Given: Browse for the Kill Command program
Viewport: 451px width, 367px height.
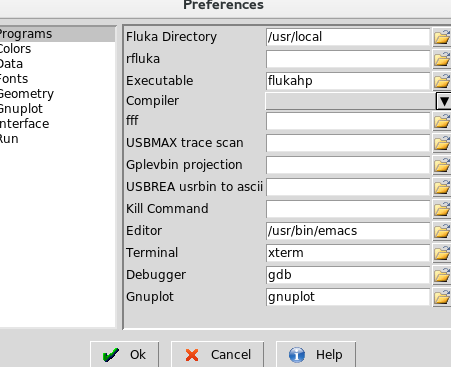Looking at the screenshot, I should [442, 209].
